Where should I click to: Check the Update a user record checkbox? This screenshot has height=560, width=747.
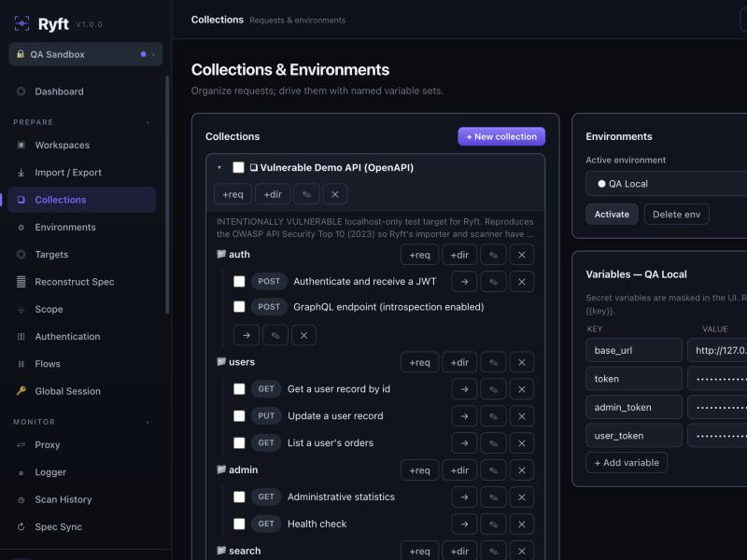(x=239, y=416)
